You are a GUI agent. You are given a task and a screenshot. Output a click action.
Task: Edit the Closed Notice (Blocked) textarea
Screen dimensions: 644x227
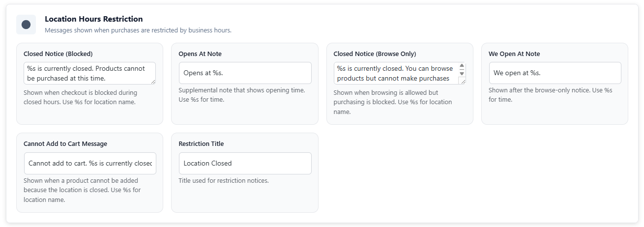pyautogui.click(x=89, y=73)
